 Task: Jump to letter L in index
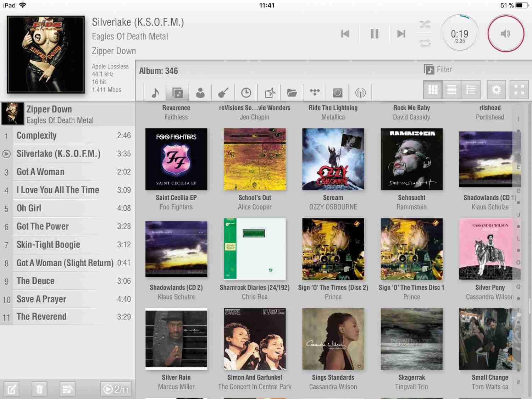click(x=519, y=239)
